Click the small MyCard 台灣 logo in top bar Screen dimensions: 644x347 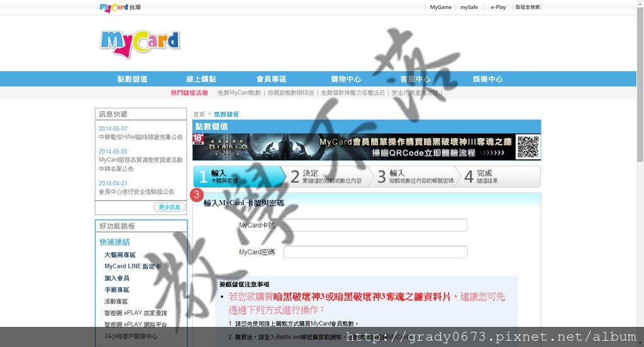click(120, 8)
